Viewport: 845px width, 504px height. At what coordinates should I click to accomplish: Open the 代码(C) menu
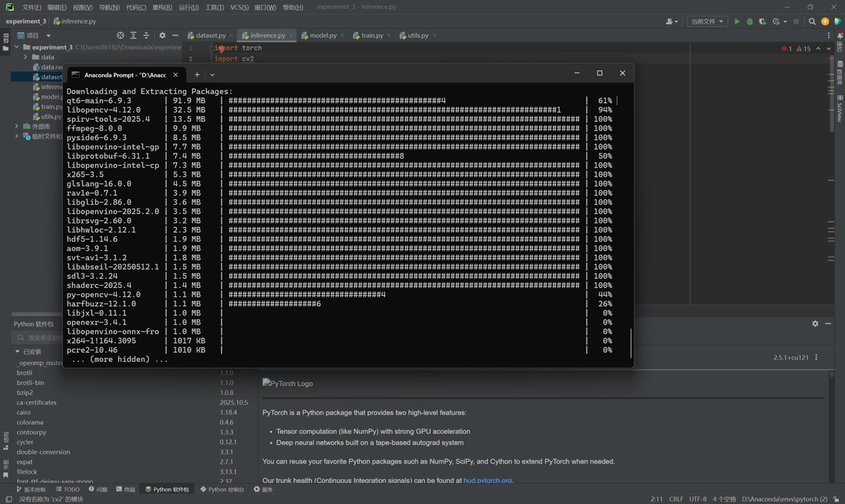(136, 8)
